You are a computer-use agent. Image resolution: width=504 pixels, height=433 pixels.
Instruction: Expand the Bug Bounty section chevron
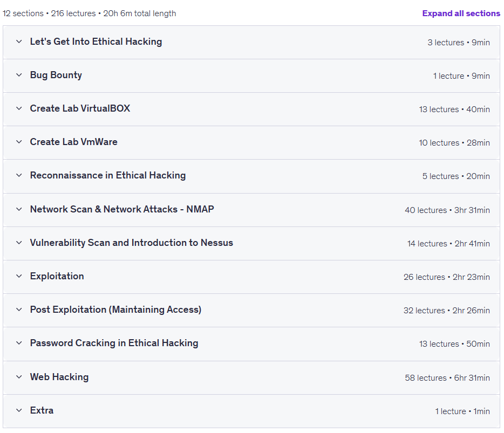(x=19, y=75)
